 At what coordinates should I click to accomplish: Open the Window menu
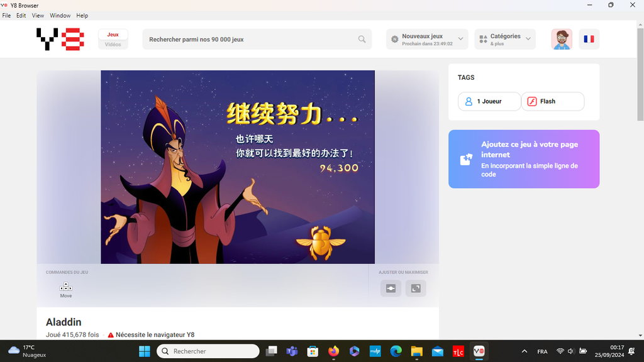pos(60,16)
